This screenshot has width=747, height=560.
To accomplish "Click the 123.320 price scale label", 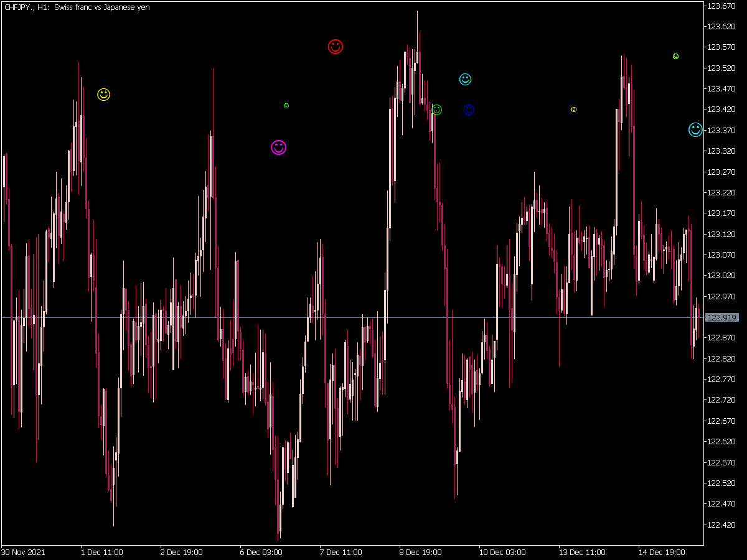I will 722,151.
